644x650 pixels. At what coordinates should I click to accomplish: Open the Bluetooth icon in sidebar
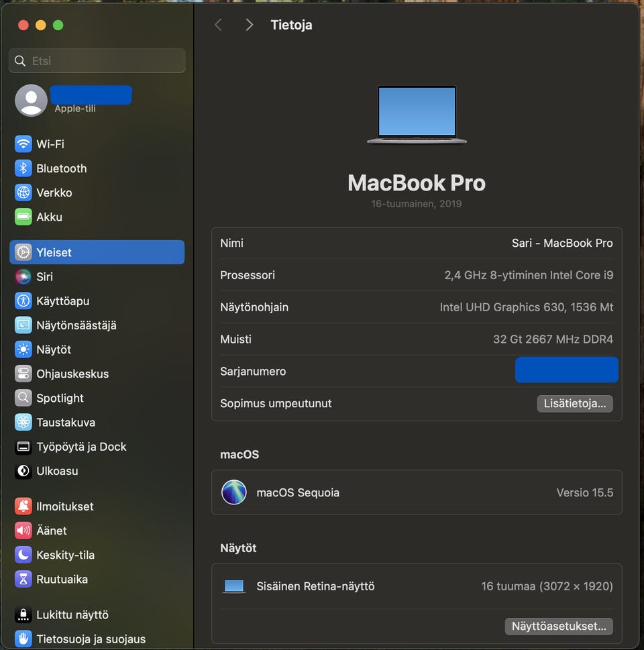(23, 168)
